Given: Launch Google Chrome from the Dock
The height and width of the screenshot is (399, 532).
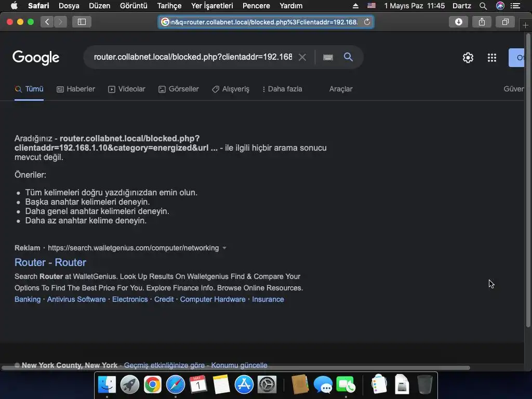Looking at the screenshot, I should 152,385.
